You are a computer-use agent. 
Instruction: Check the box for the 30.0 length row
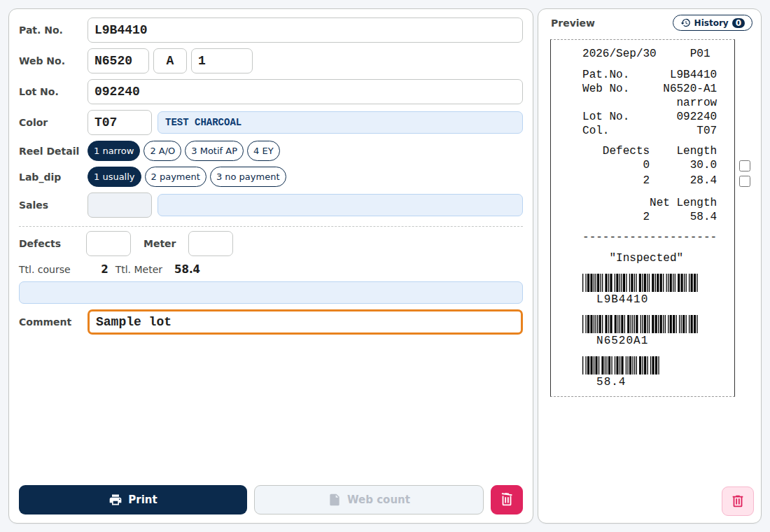click(745, 166)
